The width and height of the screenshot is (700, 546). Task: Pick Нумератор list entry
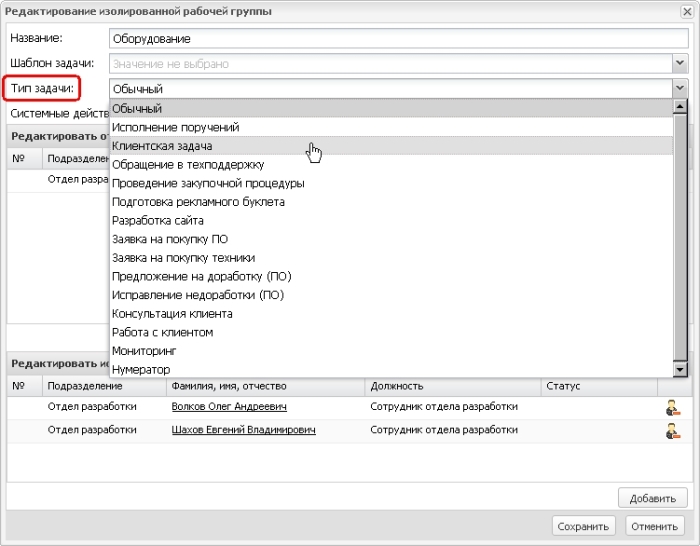pyautogui.click(x=141, y=370)
